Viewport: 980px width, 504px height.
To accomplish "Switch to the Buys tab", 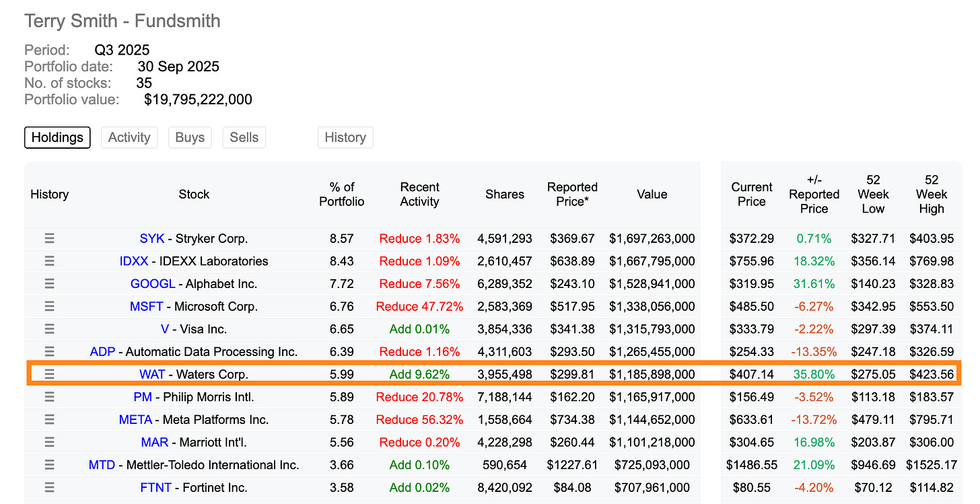I will point(190,137).
